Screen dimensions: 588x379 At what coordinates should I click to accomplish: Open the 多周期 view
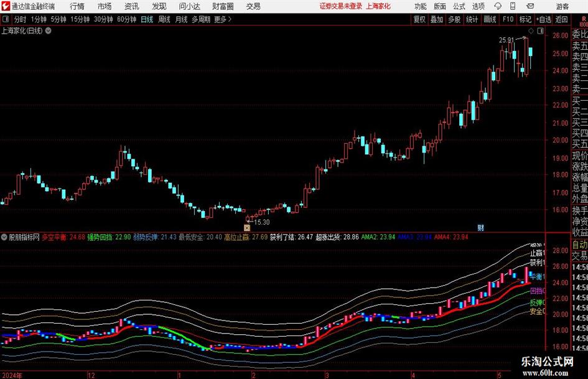(x=201, y=19)
